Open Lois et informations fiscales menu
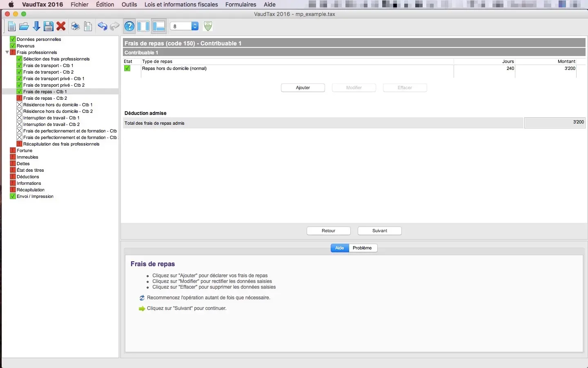 (x=181, y=4)
